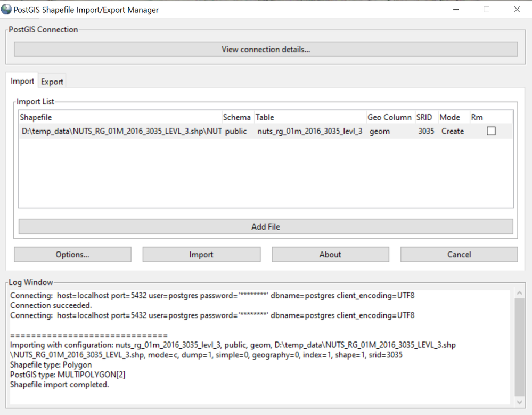532x415 pixels.
Task: Minimize the Import/Export Manager window
Action: [x=456, y=9]
